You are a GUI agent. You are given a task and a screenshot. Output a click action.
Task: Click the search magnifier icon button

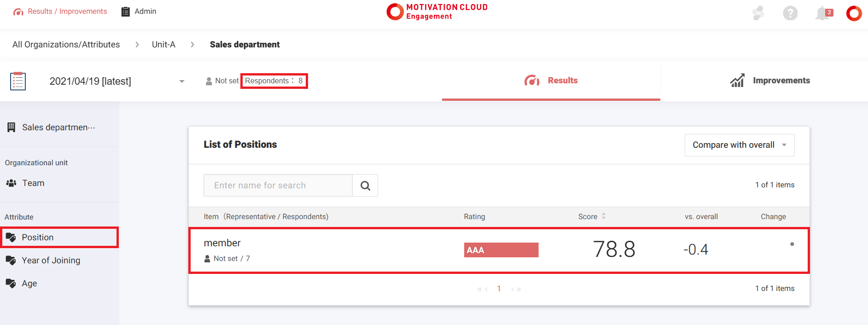coord(365,186)
